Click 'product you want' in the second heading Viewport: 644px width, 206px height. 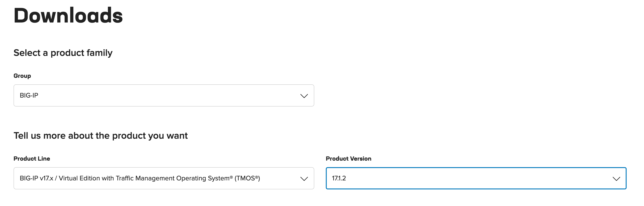[x=150, y=136]
